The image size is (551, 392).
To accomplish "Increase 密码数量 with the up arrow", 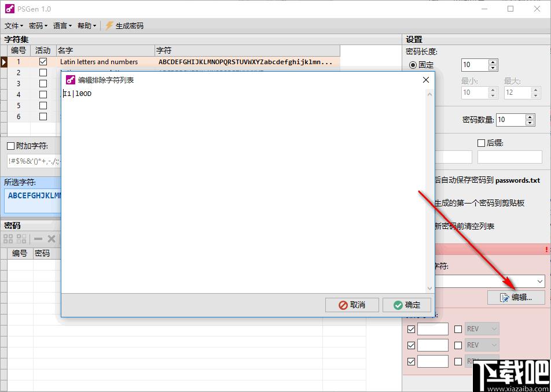I will (530, 117).
